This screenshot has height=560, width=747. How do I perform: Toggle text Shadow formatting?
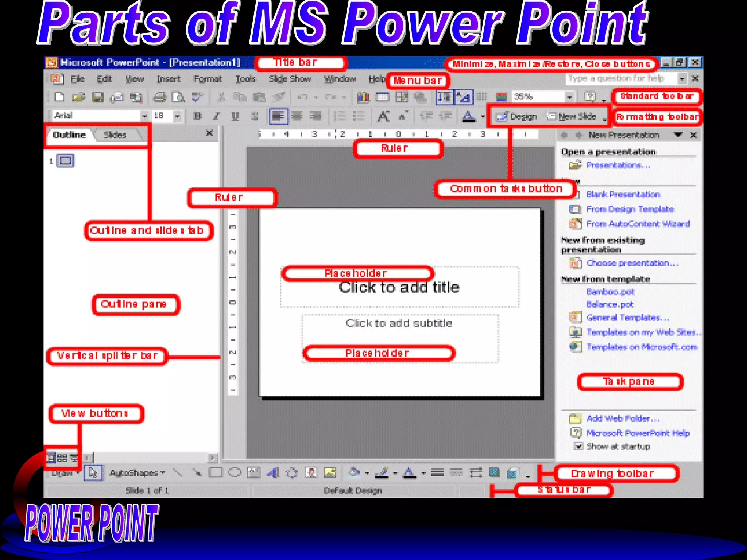point(255,116)
